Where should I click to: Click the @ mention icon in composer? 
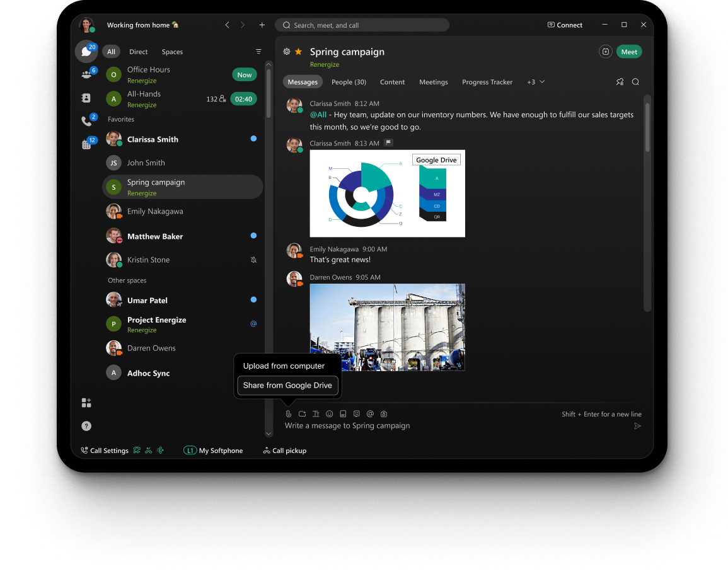(370, 414)
